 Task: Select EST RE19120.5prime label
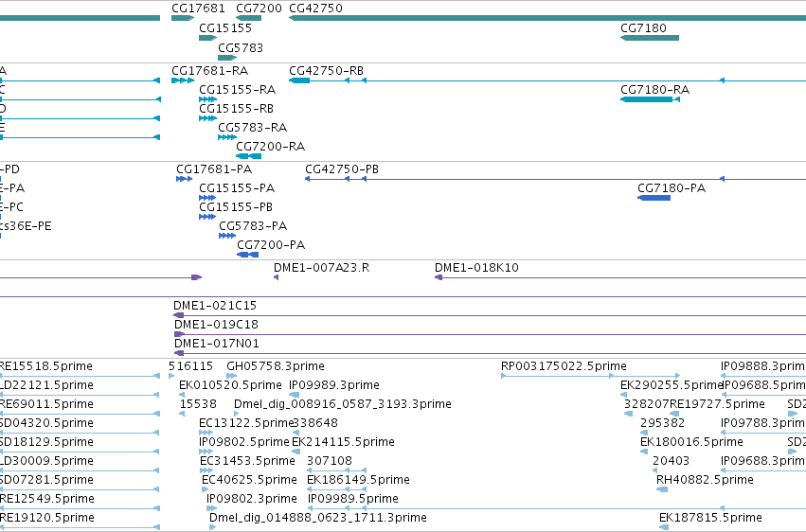pos(46,519)
